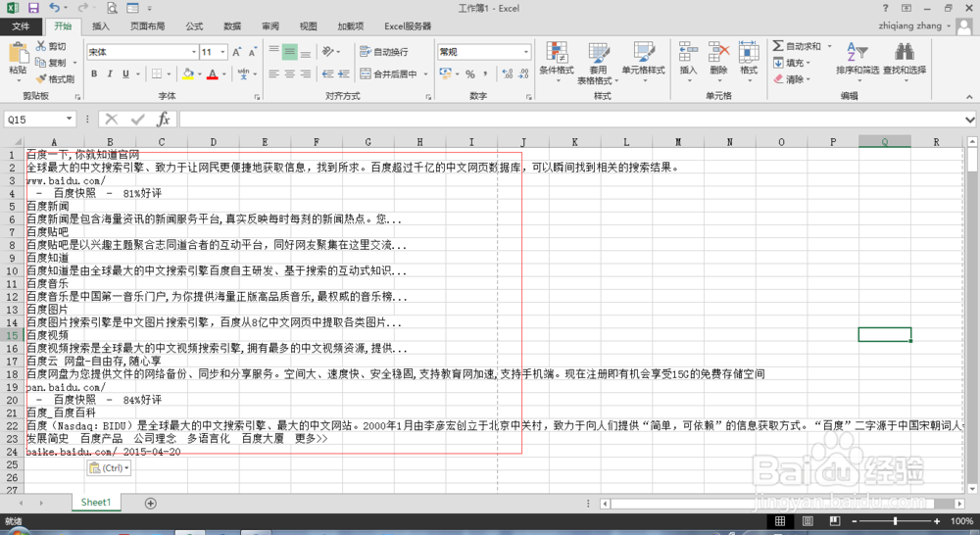Click the decrease indent icon

coord(327,73)
